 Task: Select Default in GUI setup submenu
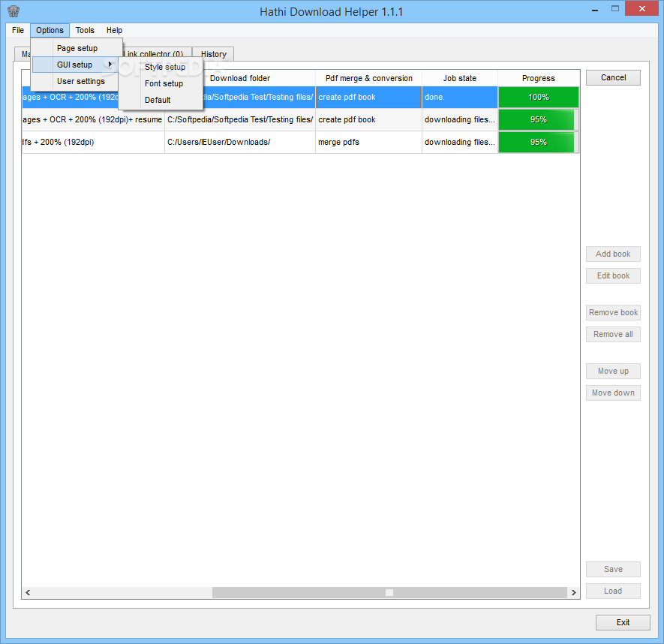(158, 100)
